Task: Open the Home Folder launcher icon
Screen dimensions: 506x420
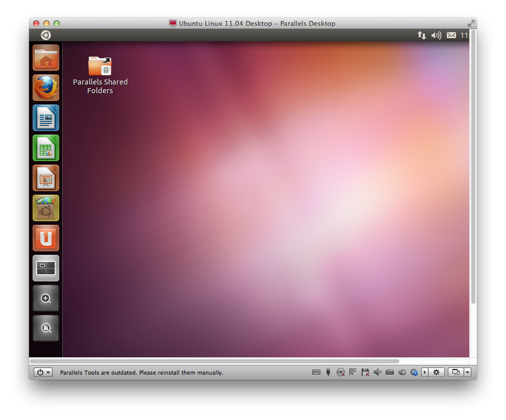Action: pyautogui.click(x=46, y=58)
